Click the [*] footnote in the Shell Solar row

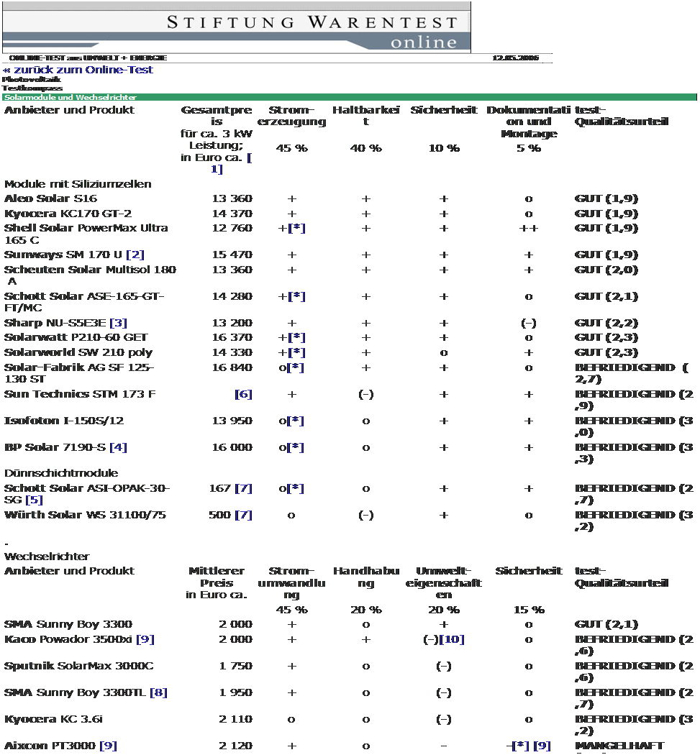[296, 228]
